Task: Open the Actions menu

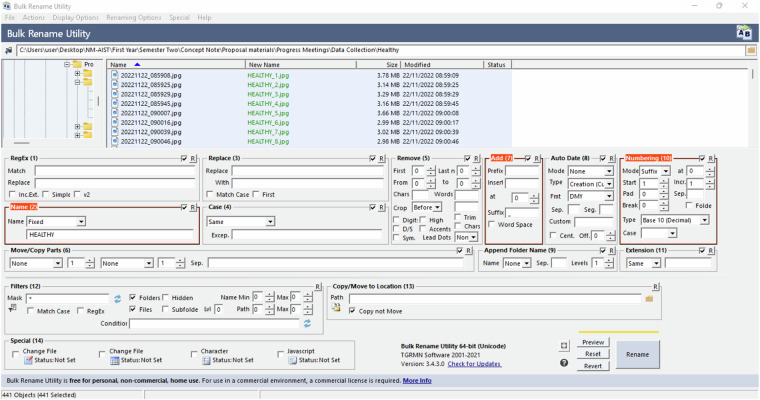Action: pos(33,17)
